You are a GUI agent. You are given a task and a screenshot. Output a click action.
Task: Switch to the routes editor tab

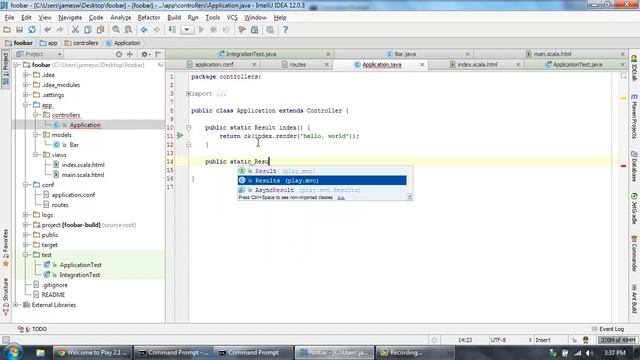(x=298, y=64)
